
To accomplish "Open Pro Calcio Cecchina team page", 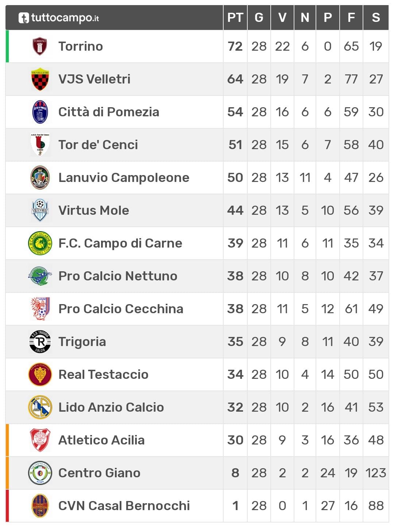I will (121, 309).
